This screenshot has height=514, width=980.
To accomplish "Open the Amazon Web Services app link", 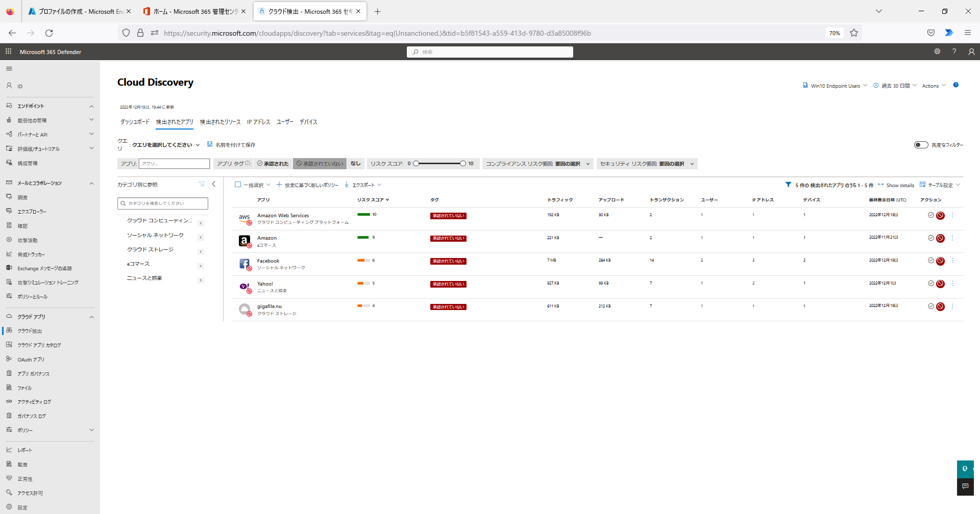I will [283, 215].
